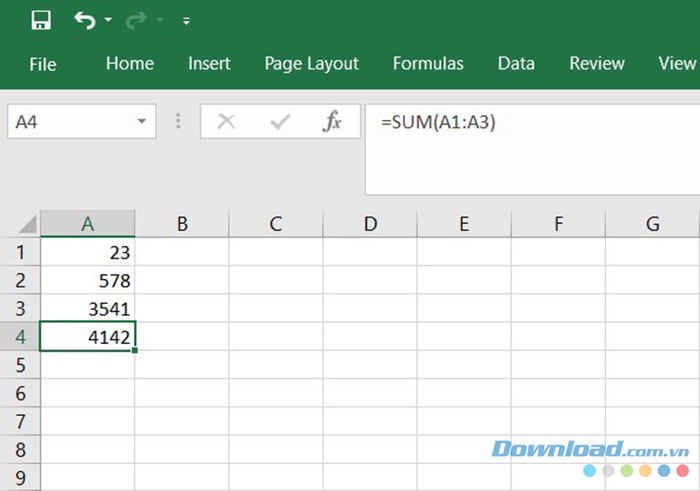Click the Redo arrow icon

click(137, 20)
